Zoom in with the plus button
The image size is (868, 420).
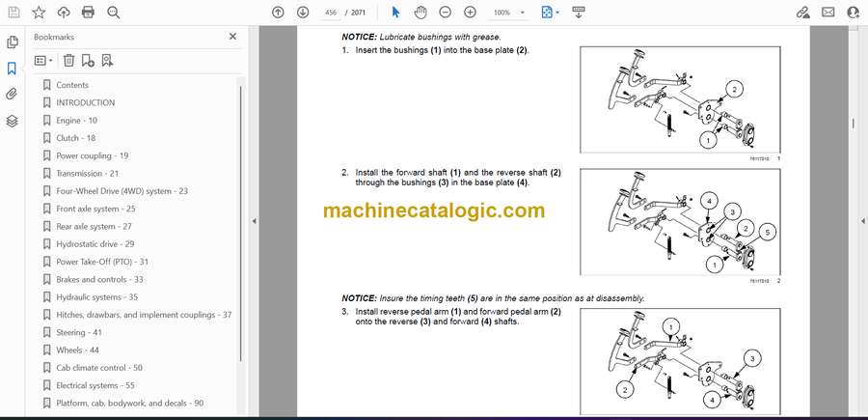tap(470, 13)
